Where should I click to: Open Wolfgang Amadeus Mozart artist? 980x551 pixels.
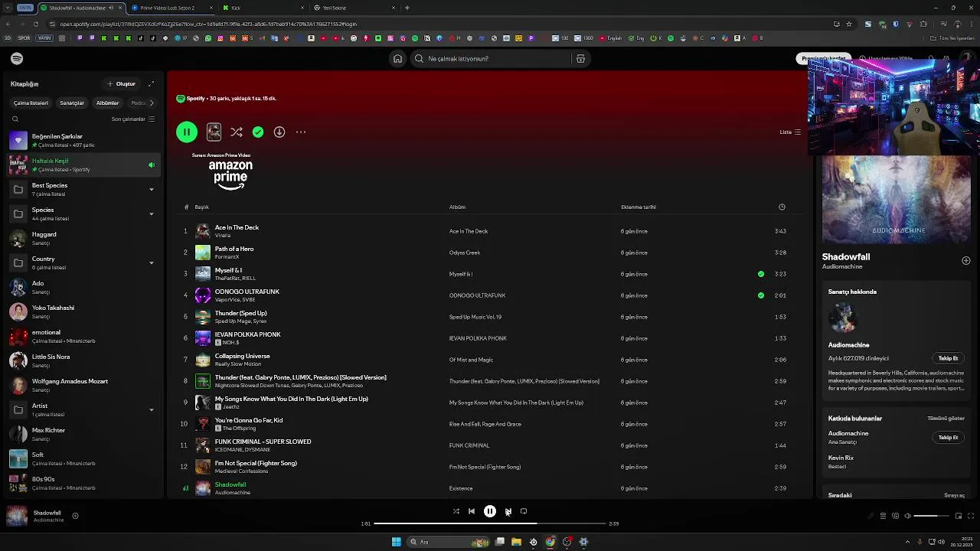[x=81, y=385]
